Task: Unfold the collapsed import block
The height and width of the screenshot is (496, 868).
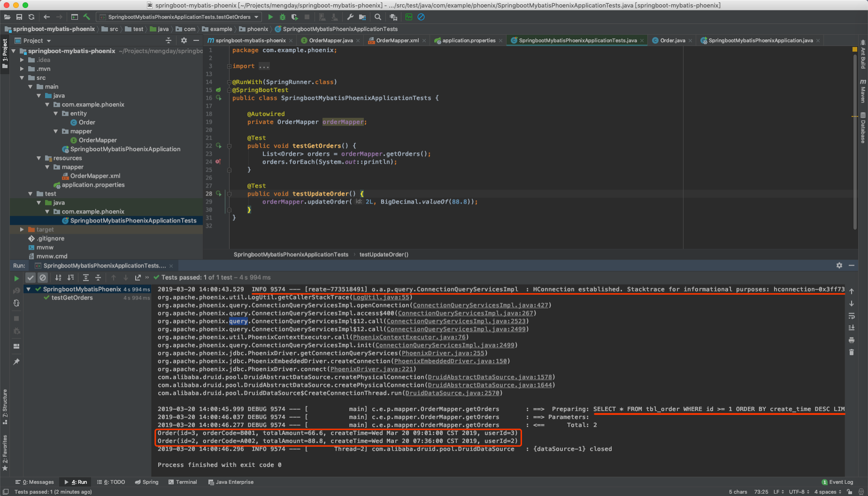Action: coord(229,66)
